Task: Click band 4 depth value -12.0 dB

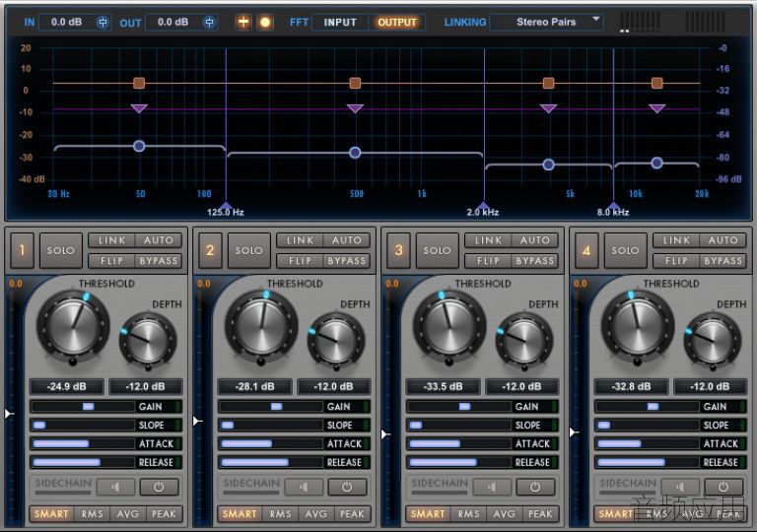Action: tap(710, 387)
